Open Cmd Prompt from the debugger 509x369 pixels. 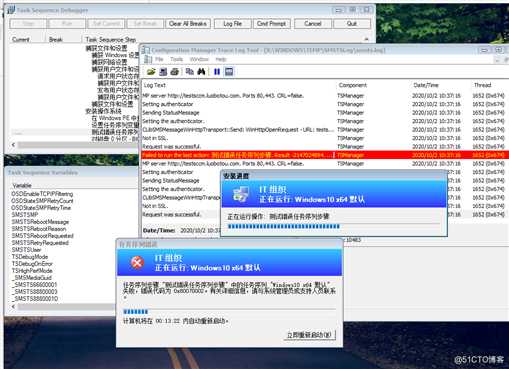pyautogui.click(x=271, y=24)
